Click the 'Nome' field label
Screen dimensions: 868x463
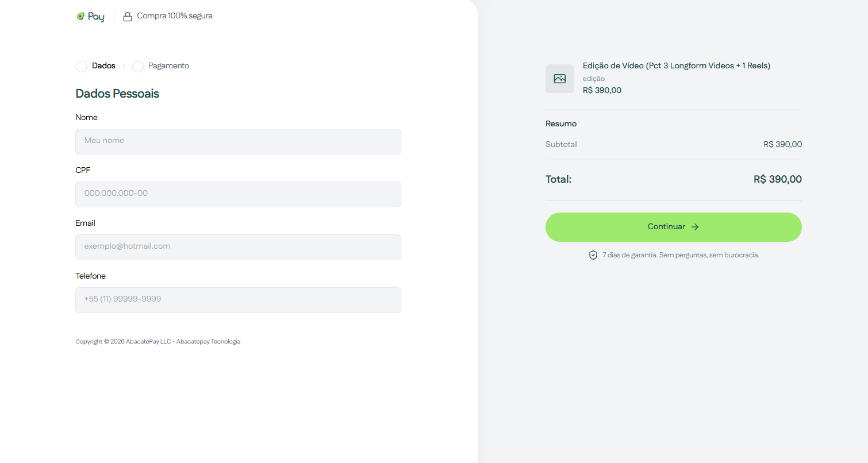[87, 117]
